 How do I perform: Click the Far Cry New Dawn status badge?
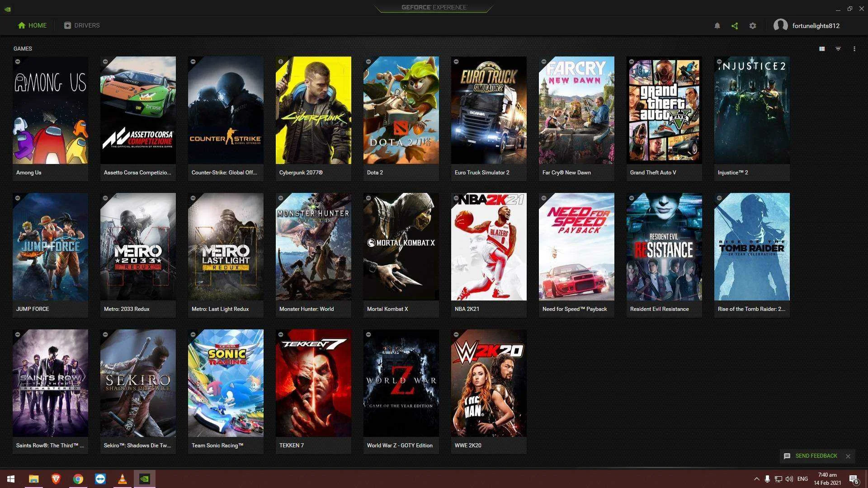544,61
